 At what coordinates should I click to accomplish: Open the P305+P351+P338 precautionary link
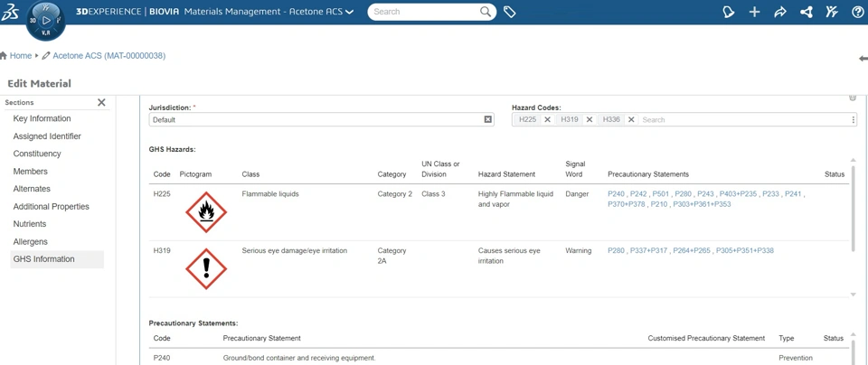click(745, 250)
